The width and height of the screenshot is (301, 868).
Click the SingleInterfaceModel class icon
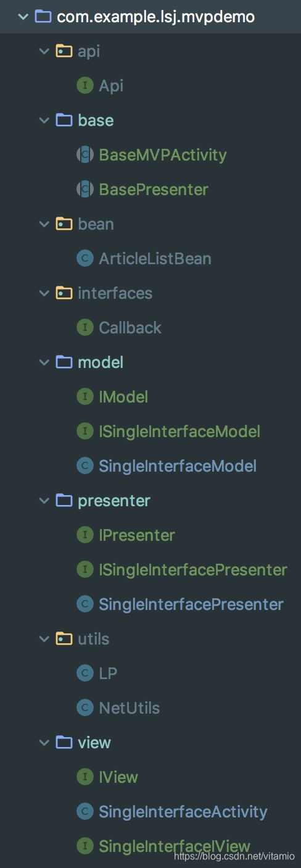click(x=85, y=465)
